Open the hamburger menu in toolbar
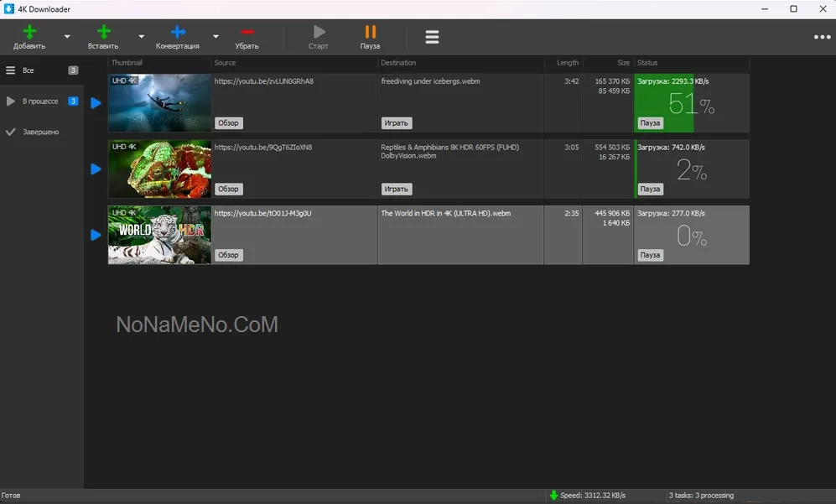Image resolution: width=836 pixels, height=504 pixels. coord(432,37)
